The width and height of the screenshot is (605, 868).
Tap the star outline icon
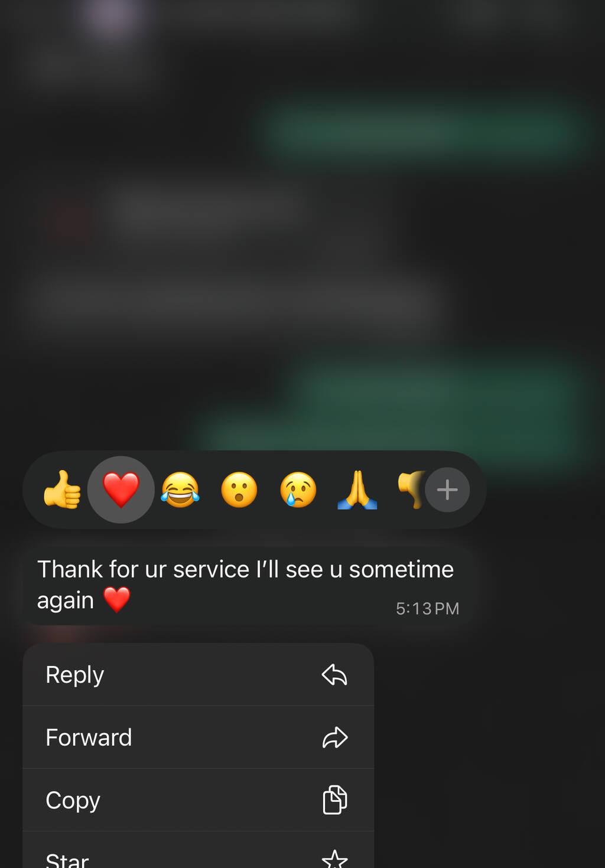pos(335,859)
